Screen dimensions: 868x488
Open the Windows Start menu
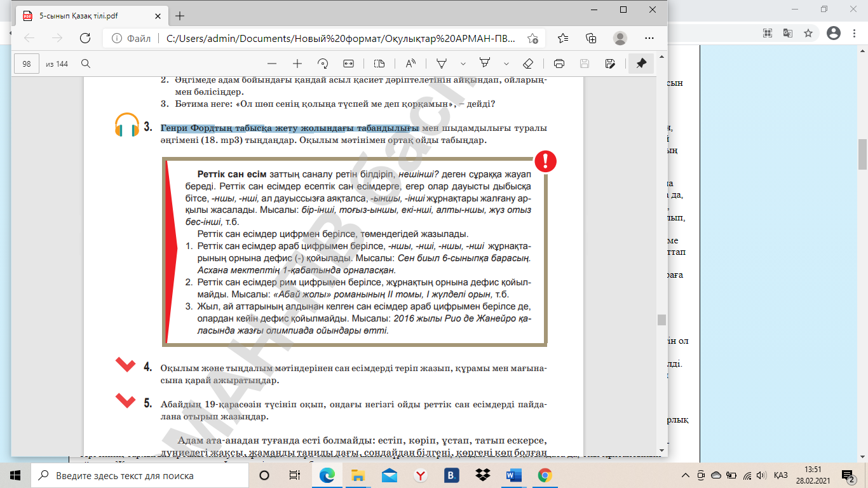(x=15, y=475)
